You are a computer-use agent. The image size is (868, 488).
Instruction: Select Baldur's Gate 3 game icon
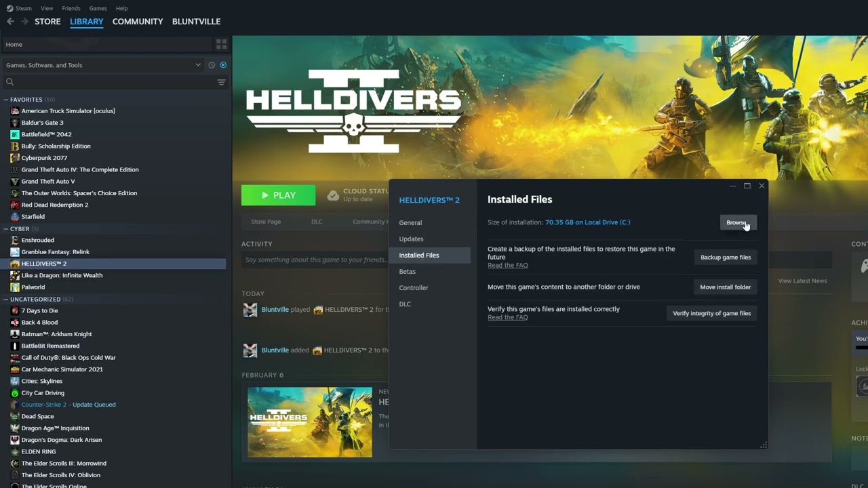(x=15, y=123)
